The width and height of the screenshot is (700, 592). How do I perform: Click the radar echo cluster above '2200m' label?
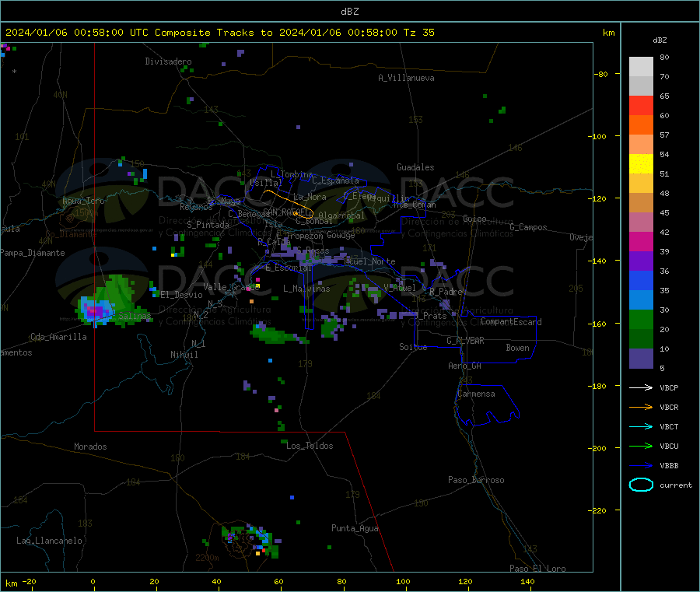pyautogui.click(x=250, y=540)
